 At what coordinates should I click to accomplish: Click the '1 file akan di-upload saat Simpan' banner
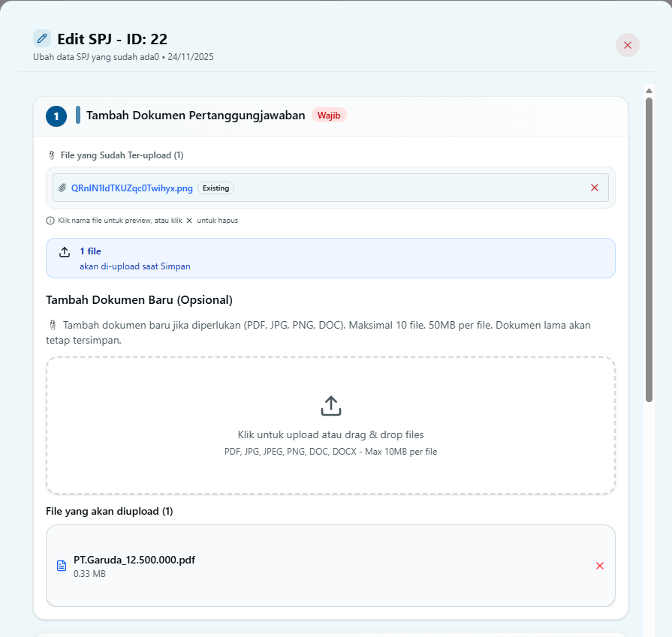point(330,258)
